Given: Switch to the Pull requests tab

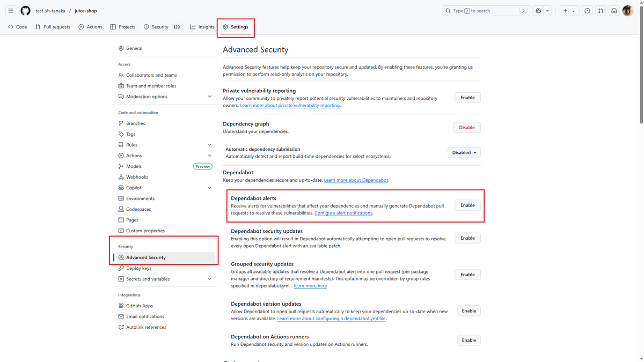Looking at the screenshot, I should pos(53,27).
